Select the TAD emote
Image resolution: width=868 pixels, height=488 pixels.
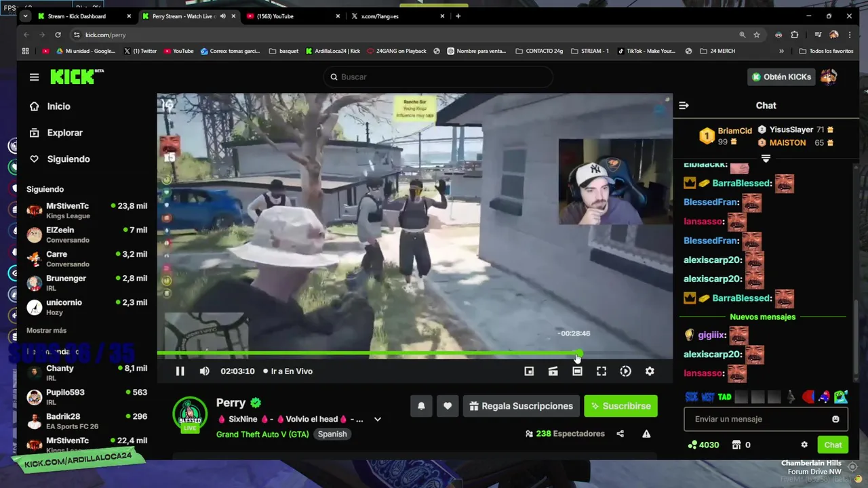(724, 397)
